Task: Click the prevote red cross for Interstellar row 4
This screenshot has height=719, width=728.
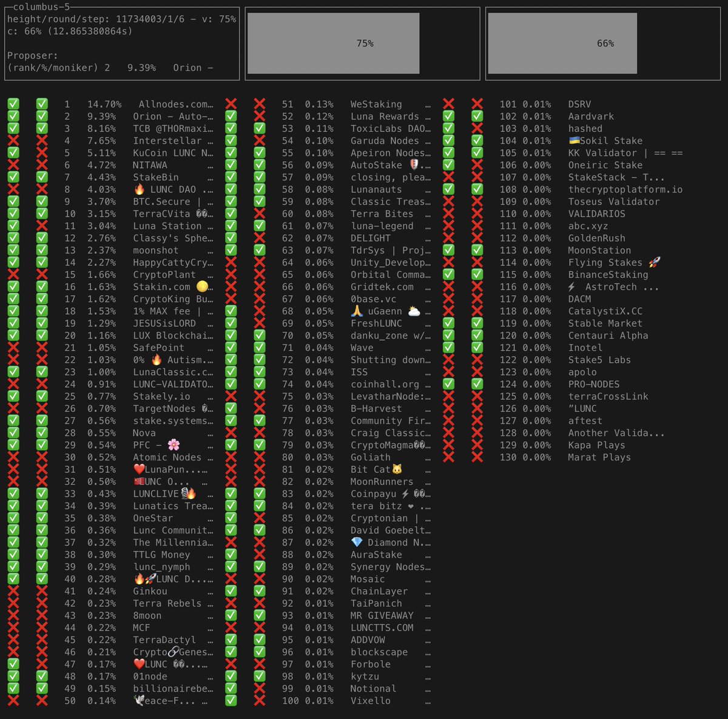Action: (13, 141)
